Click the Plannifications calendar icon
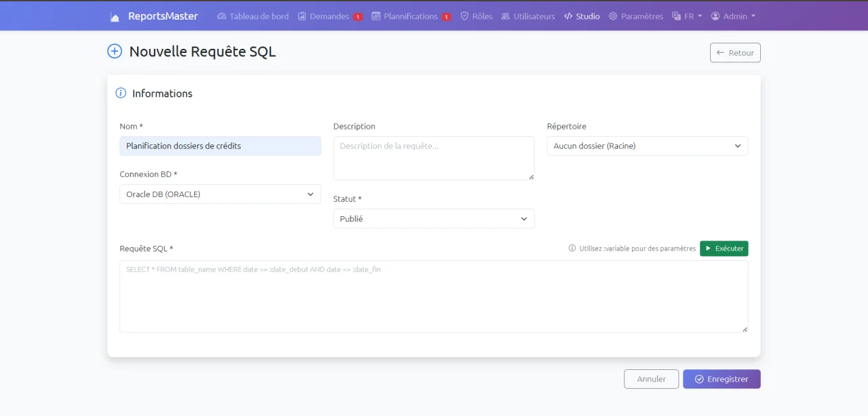This screenshot has height=416, width=868. tap(376, 16)
